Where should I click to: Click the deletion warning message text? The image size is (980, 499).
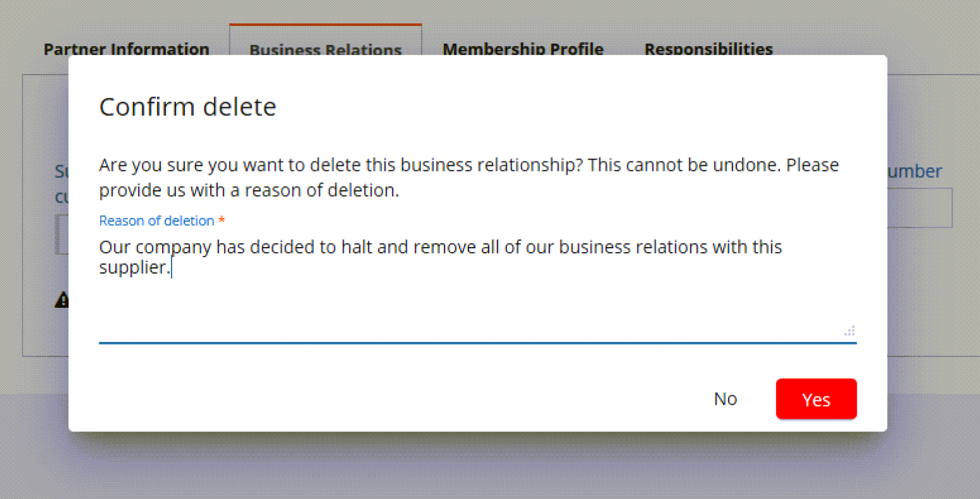(468, 177)
